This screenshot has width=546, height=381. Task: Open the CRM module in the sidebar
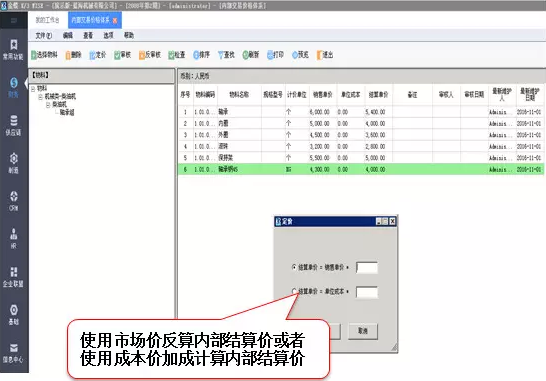13,201
